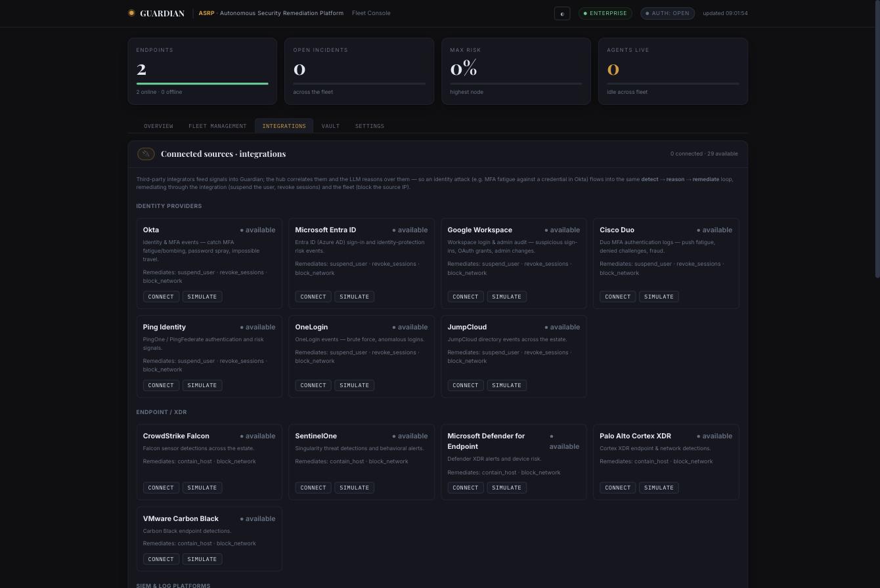
Task: Connect the Okta integration
Action: [x=161, y=297]
